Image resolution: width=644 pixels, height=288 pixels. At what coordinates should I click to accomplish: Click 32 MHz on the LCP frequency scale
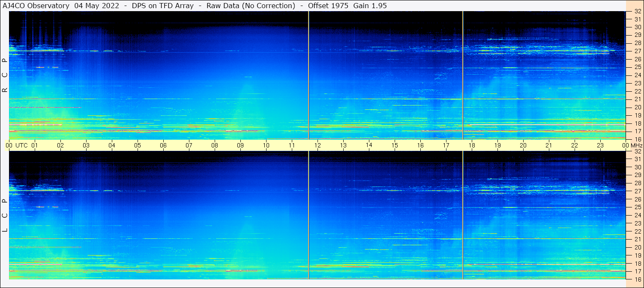(x=637, y=151)
